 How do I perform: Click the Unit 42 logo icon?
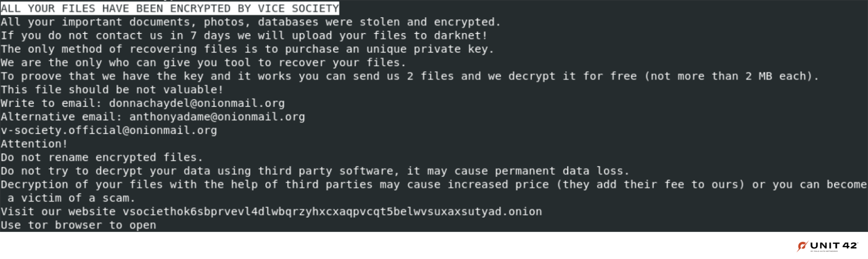pos(802,246)
